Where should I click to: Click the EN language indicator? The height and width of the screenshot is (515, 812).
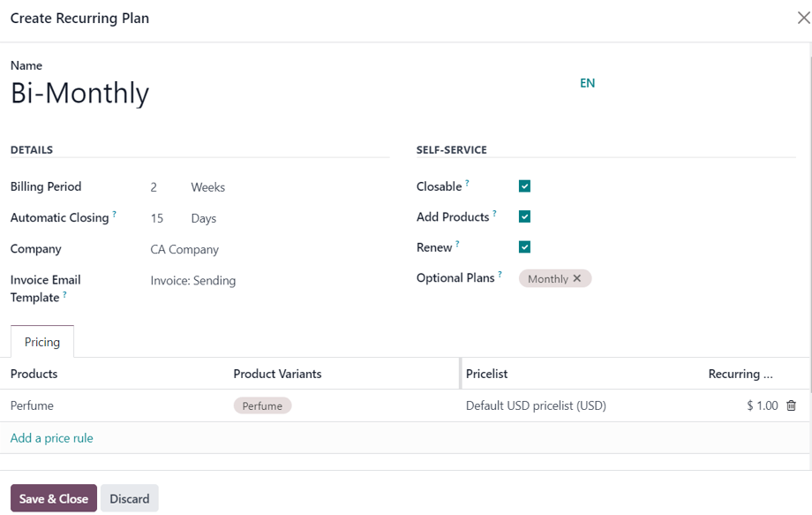pyautogui.click(x=587, y=82)
